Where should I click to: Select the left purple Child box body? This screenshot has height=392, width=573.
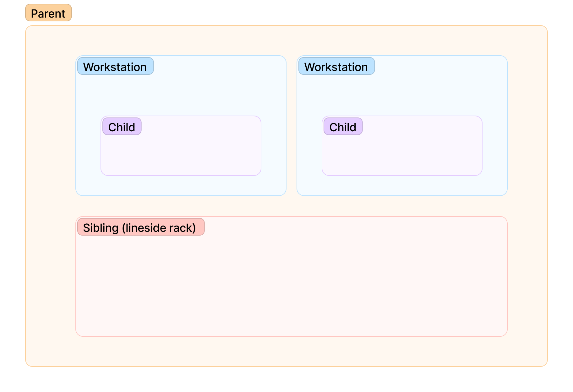(181, 154)
